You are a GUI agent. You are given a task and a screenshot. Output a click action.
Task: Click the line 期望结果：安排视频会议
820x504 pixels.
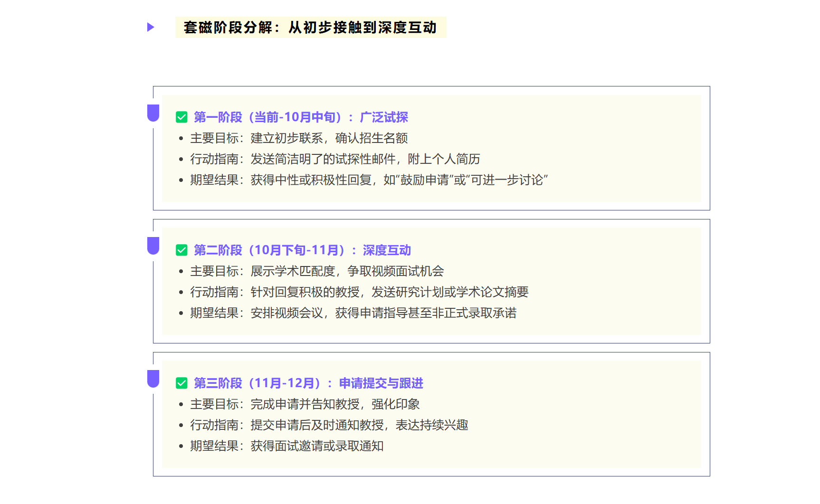click(x=353, y=313)
